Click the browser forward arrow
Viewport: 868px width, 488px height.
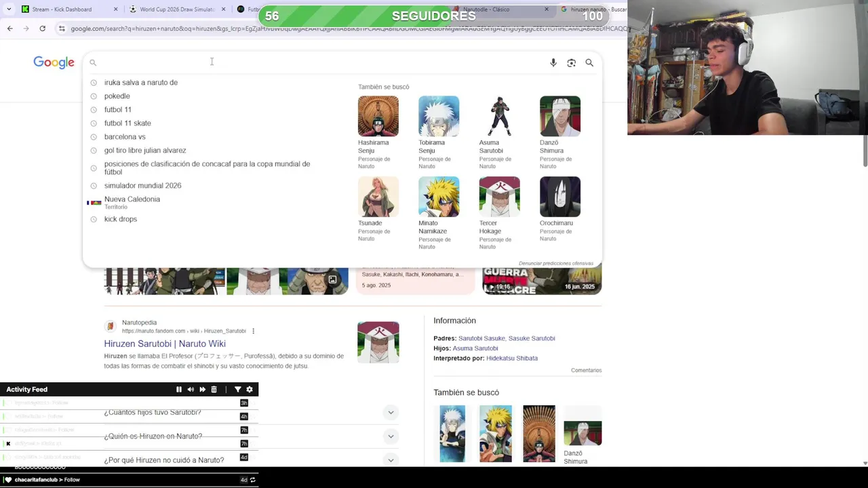coord(26,28)
